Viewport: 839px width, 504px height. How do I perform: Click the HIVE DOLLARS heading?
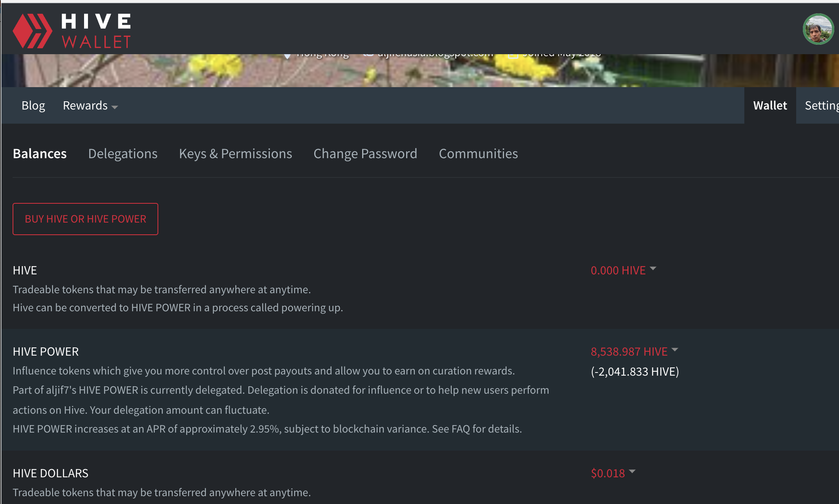click(51, 473)
